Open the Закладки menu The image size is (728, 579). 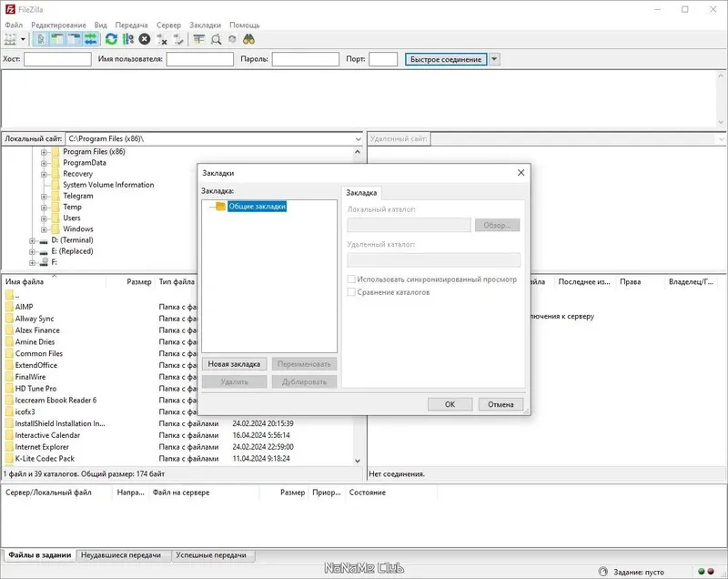coord(206,25)
